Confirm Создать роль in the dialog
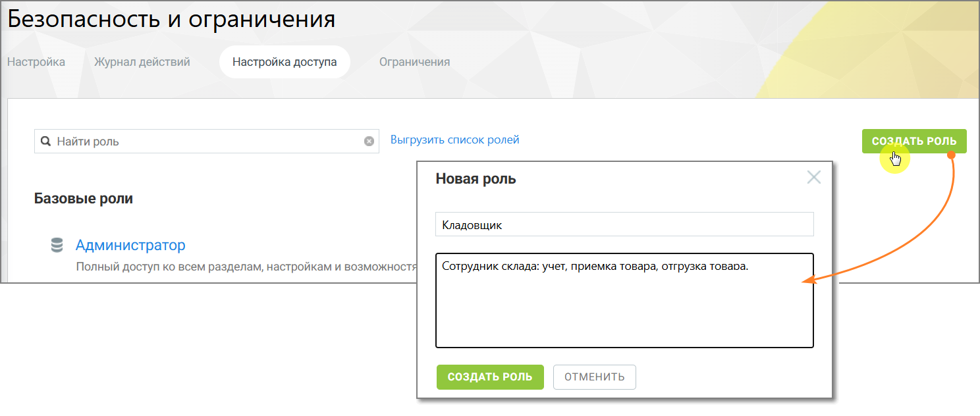Screen dimensions: 980x416 click(490, 377)
